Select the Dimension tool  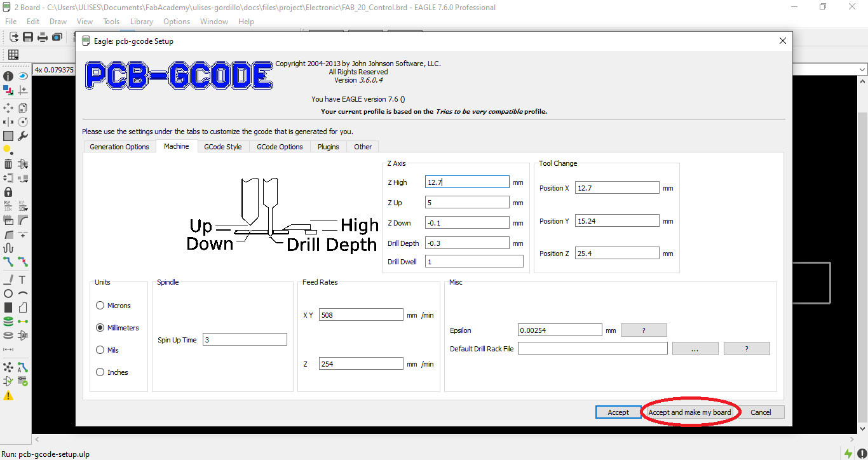coord(8,349)
